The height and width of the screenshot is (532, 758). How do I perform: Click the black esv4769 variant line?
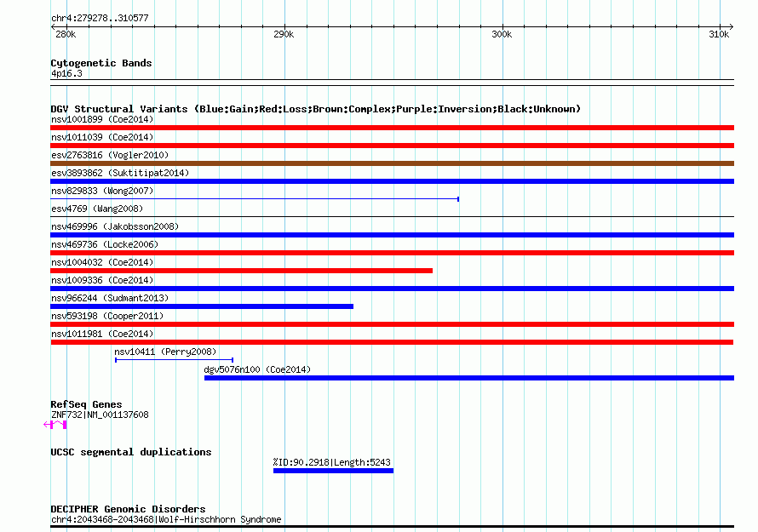point(392,216)
